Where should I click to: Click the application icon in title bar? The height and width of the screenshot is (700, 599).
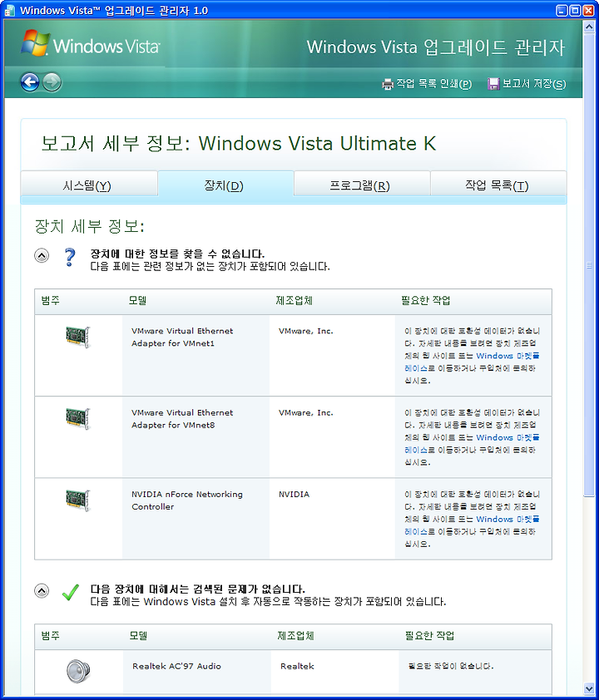click(x=9, y=10)
